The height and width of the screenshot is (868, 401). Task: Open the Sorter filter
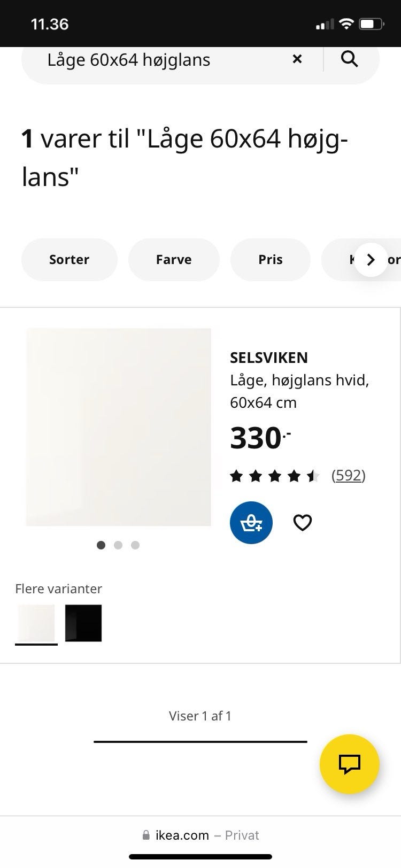(x=69, y=260)
